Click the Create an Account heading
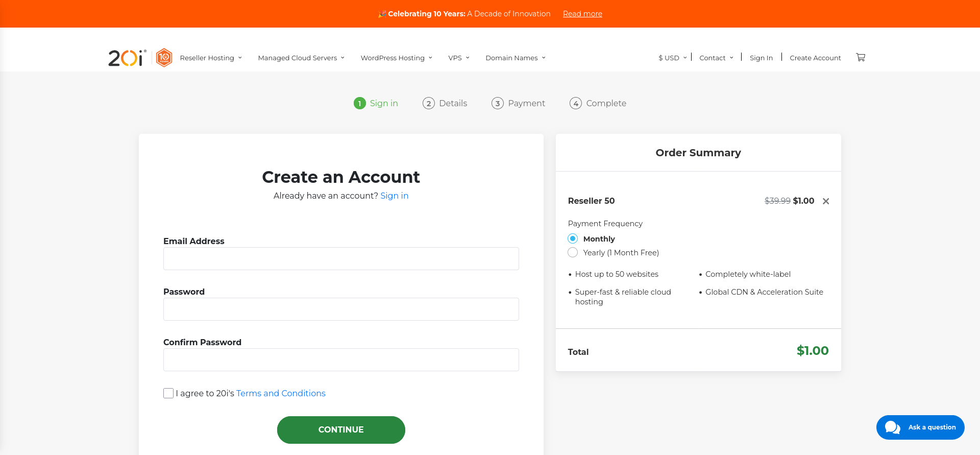The height and width of the screenshot is (455, 980). [x=341, y=177]
